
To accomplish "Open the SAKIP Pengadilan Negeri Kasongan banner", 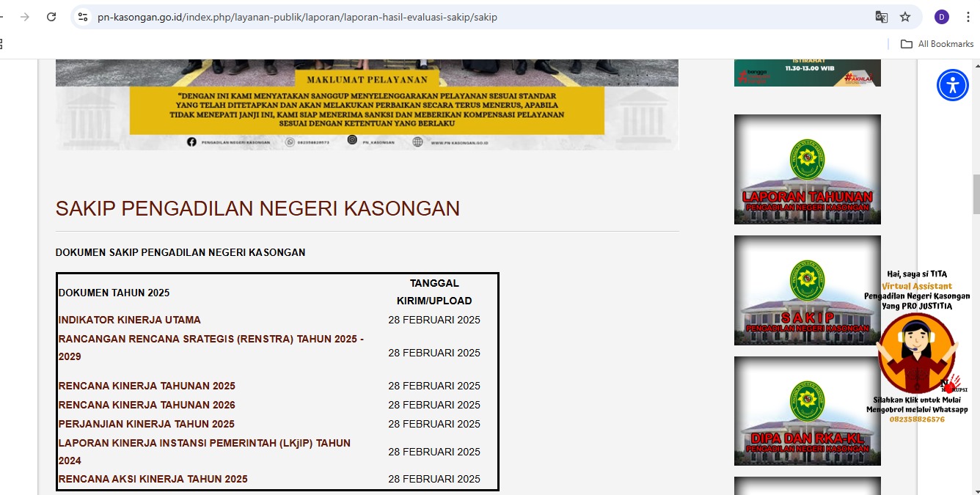I will coord(807,290).
